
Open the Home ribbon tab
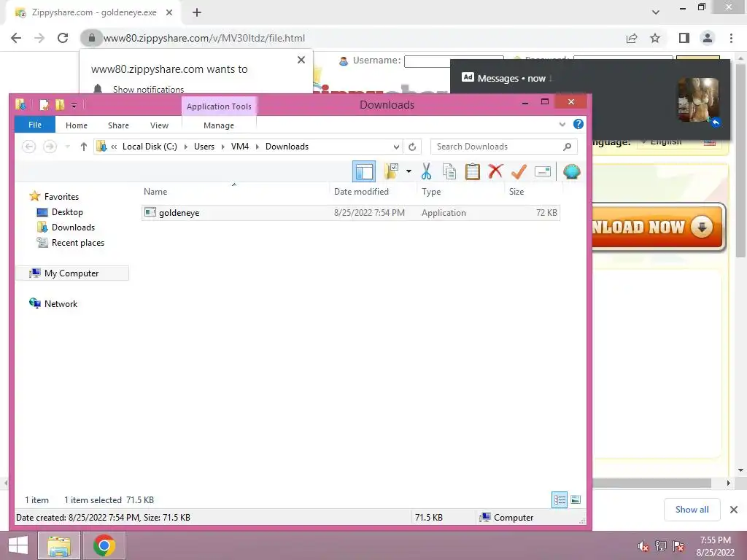point(77,125)
